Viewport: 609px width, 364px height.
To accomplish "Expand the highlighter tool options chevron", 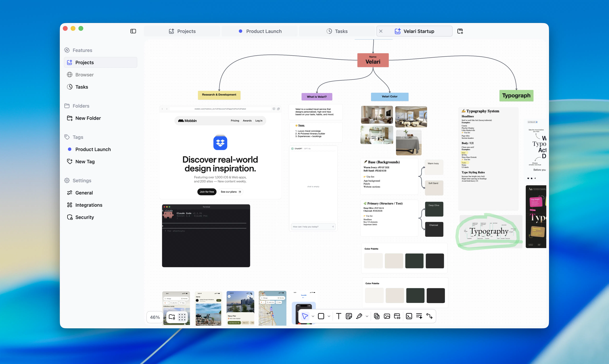I will pos(367,316).
